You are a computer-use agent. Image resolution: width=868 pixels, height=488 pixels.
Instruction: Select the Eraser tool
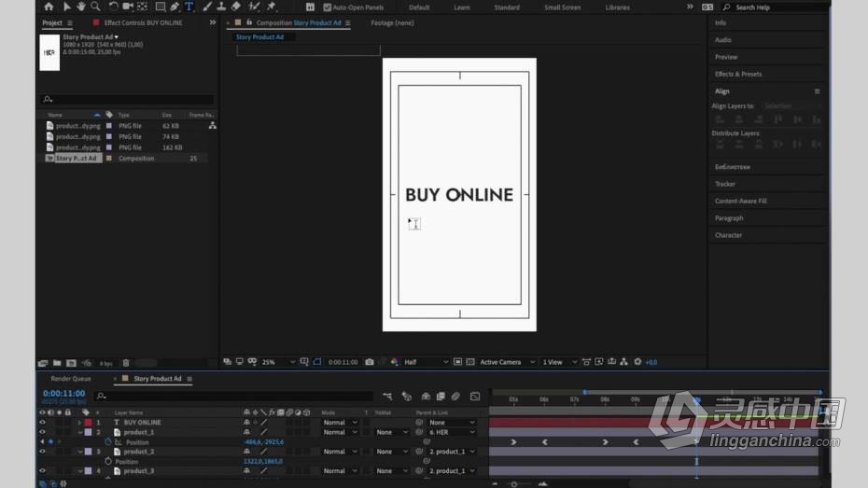236,7
